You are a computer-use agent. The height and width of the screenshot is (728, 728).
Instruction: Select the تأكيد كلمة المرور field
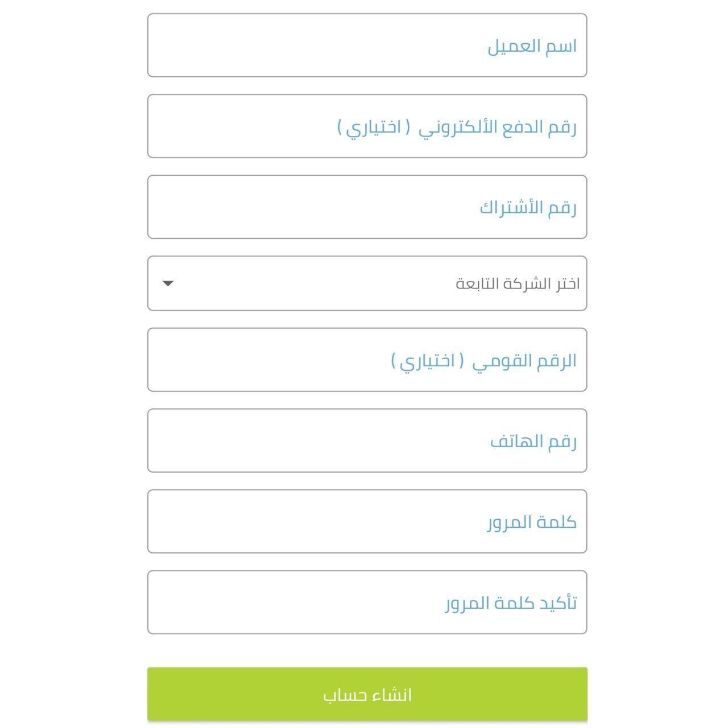click(x=367, y=602)
